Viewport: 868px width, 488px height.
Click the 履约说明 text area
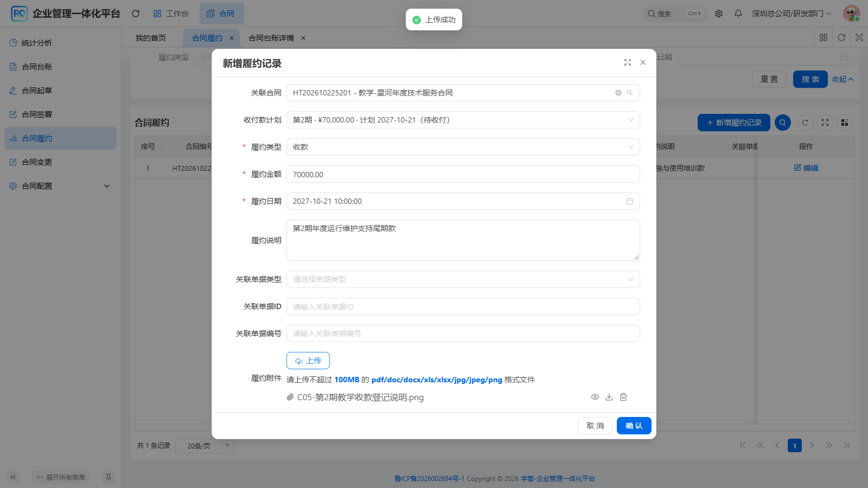[x=463, y=240]
